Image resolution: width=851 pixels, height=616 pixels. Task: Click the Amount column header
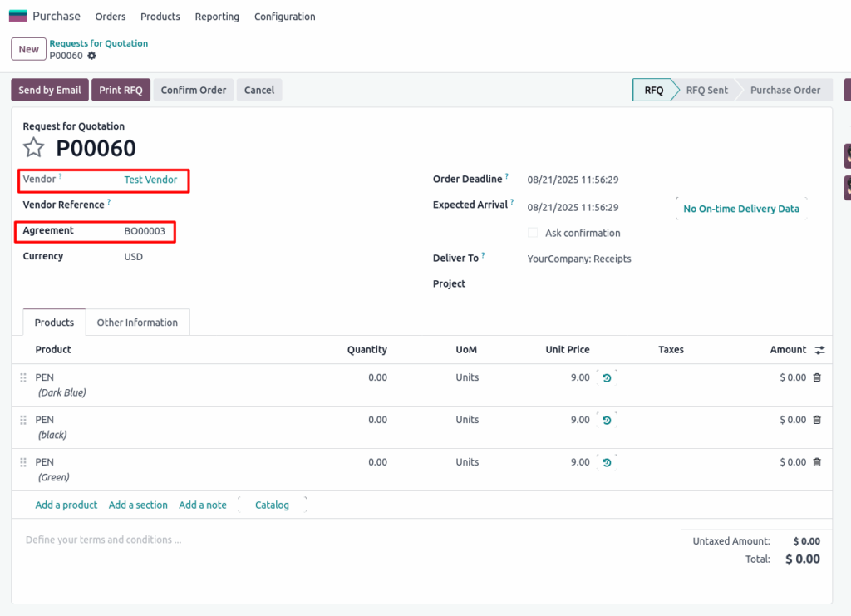click(x=788, y=350)
